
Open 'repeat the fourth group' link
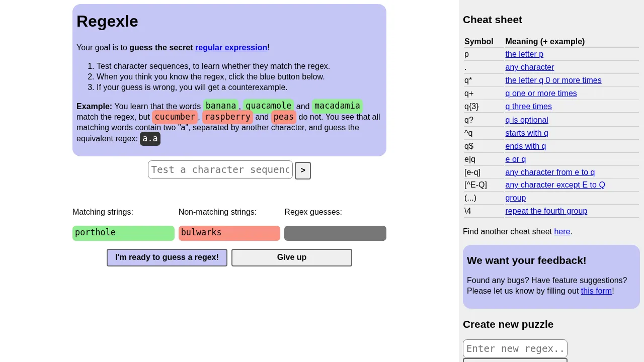coord(546,211)
